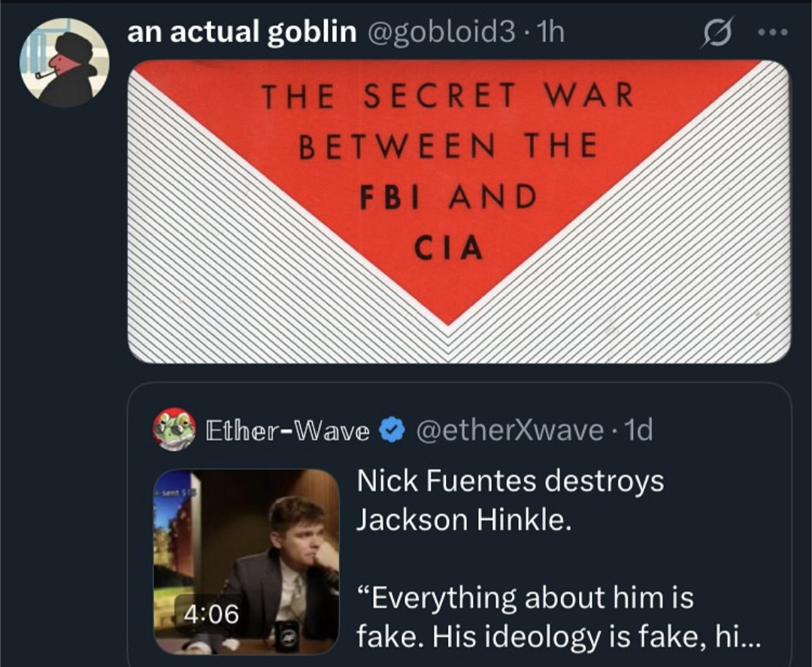Click the blue verified badge
Image resolution: width=812 pixels, height=667 pixels.
(392, 430)
